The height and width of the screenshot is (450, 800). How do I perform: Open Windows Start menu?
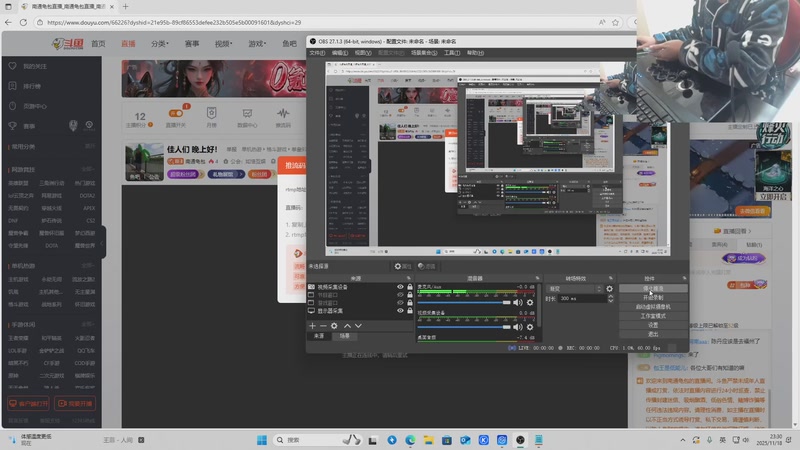tap(262, 440)
